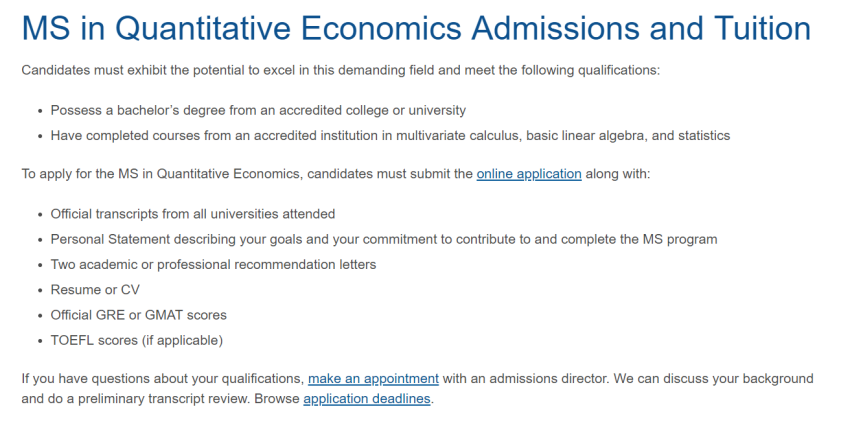
Task: Click the TOEFL scores list item
Action: coord(137,340)
